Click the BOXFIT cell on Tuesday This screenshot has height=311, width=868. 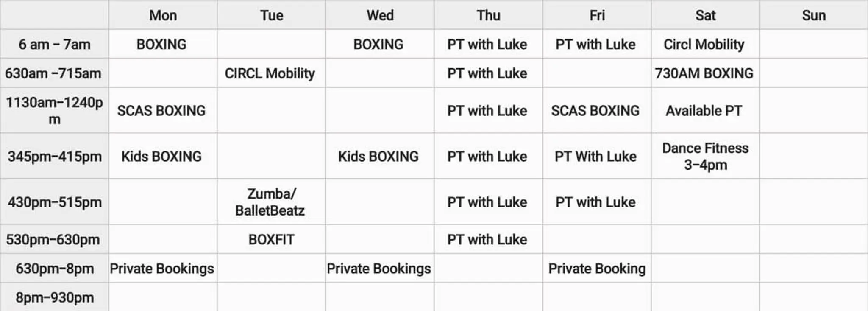(x=271, y=240)
